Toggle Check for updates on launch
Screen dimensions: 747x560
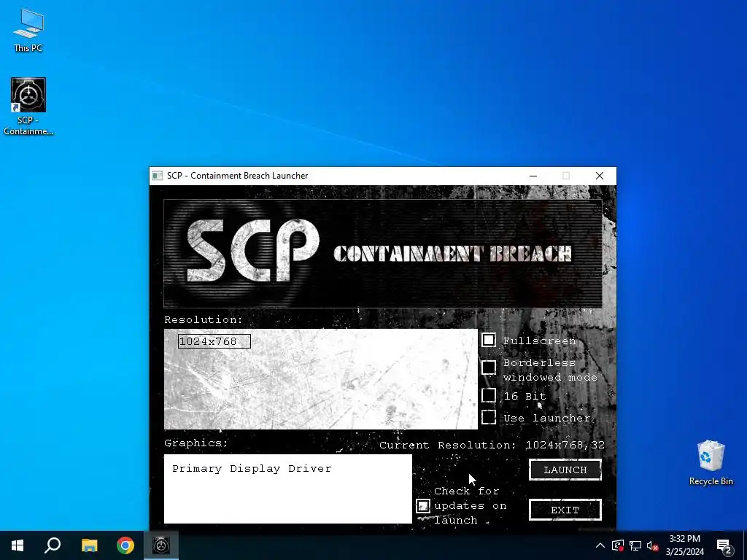click(423, 506)
